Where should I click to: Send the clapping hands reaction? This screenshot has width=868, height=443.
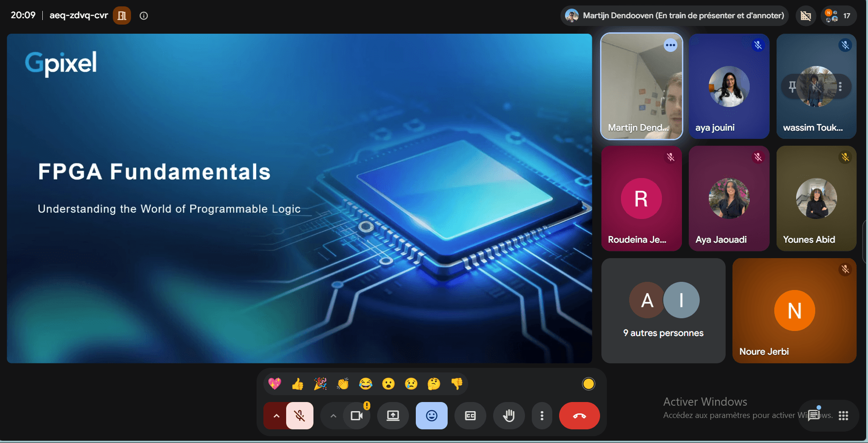pyautogui.click(x=343, y=384)
